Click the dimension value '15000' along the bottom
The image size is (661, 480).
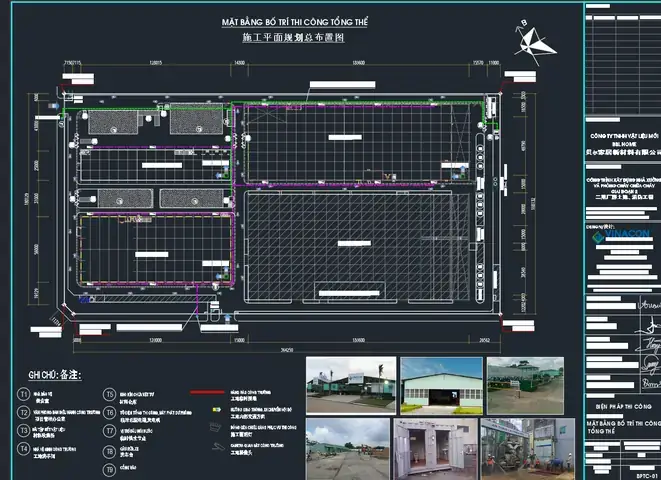point(239,340)
